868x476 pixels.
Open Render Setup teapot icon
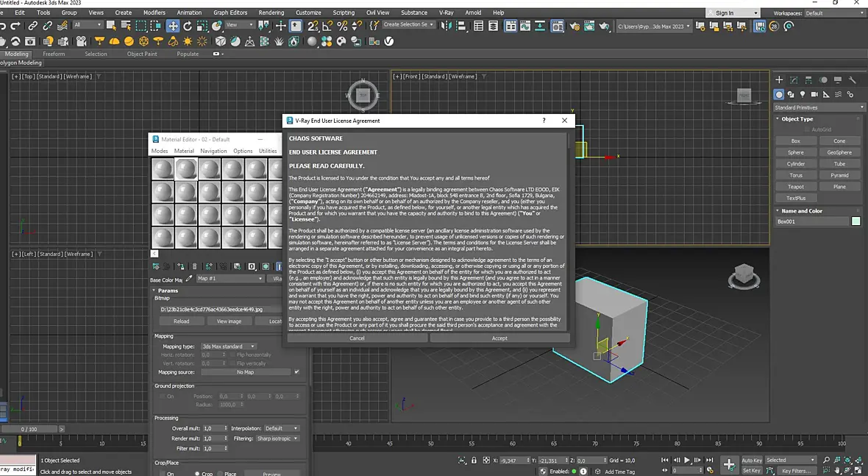tap(574, 26)
